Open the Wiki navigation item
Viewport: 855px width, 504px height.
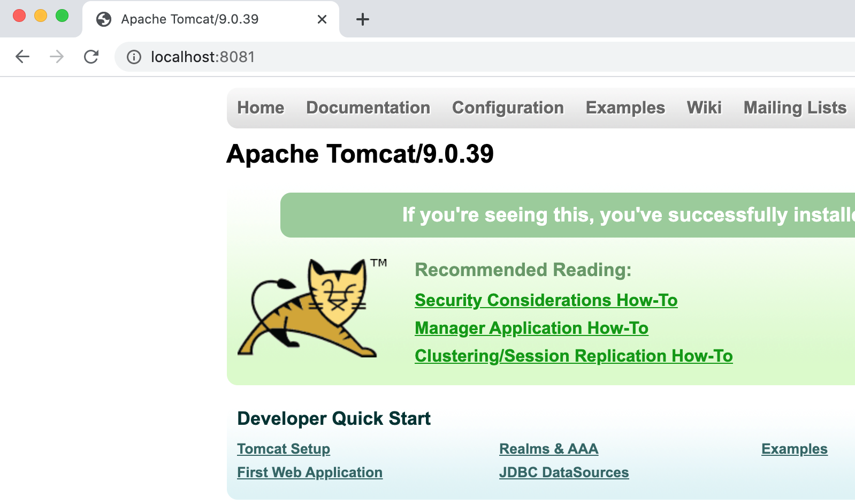pos(704,108)
